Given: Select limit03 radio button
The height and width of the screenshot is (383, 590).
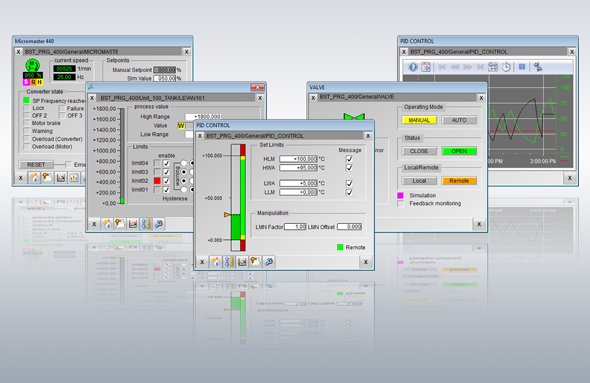Looking at the screenshot, I should (x=184, y=172).
